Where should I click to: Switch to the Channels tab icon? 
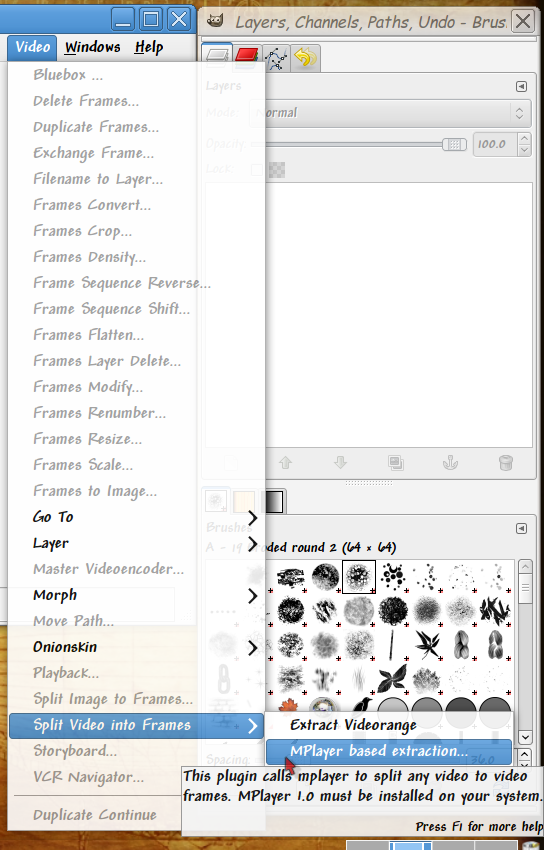coord(247,56)
